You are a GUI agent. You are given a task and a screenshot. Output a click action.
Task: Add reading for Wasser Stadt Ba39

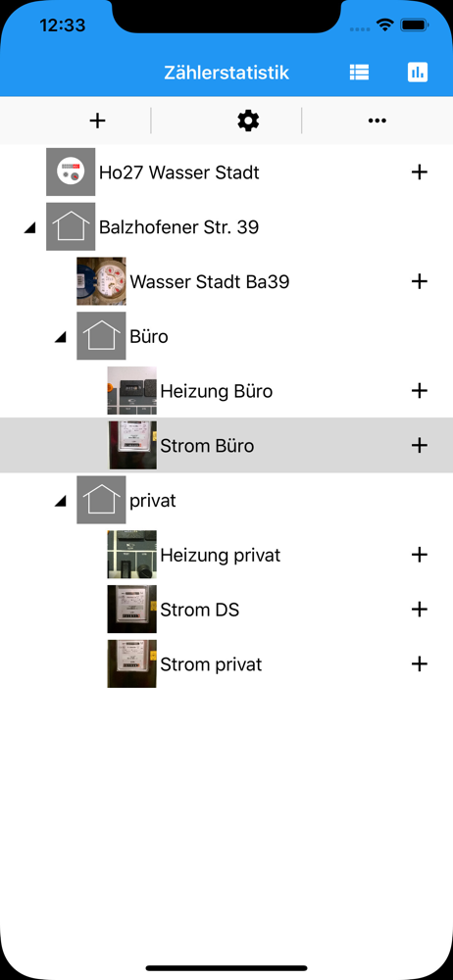420,281
